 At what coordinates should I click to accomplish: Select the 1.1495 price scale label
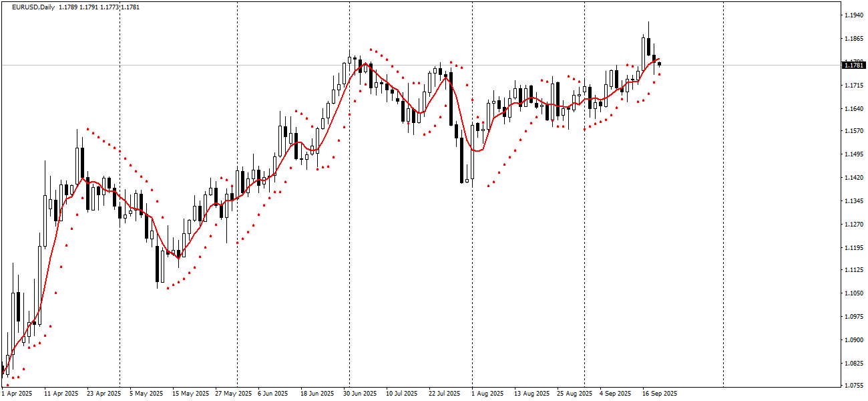click(853, 155)
